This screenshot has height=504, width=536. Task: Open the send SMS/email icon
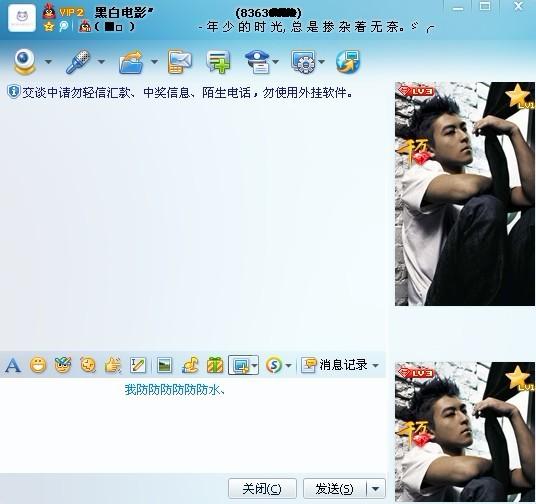180,62
